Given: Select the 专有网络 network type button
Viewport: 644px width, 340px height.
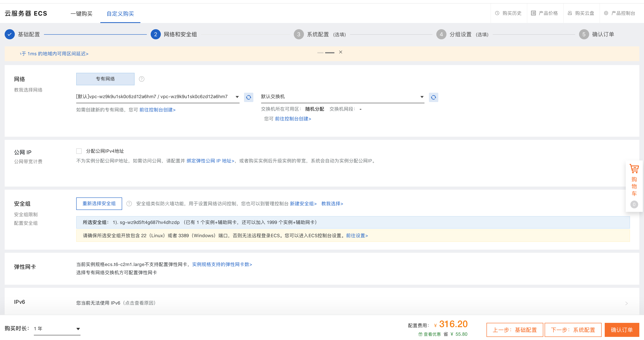Looking at the screenshot, I should coord(105,79).
